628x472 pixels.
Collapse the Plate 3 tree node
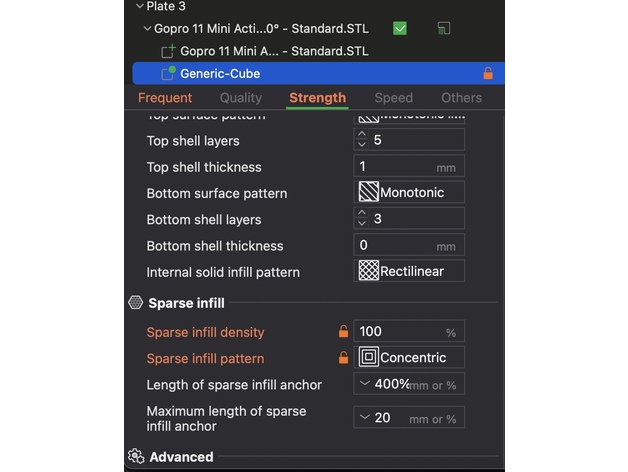click(139, 6)
